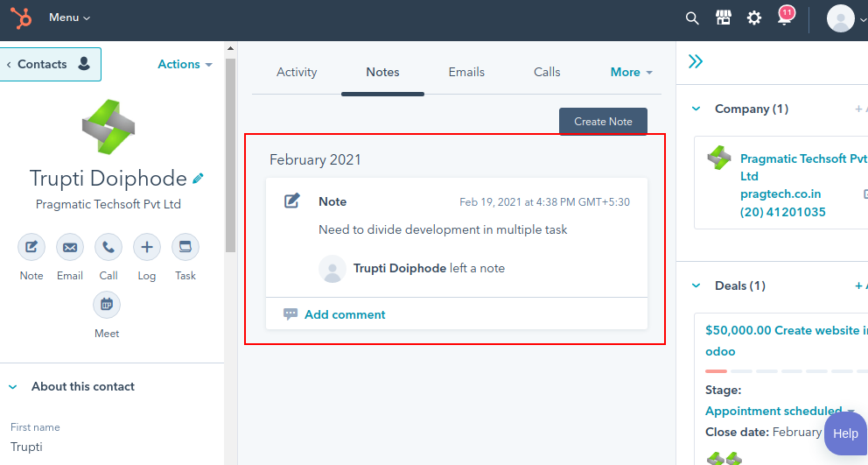This screenshot has width=868, height=465.
Task: Switch to the Emails tab
Action: tap(466, 72)
